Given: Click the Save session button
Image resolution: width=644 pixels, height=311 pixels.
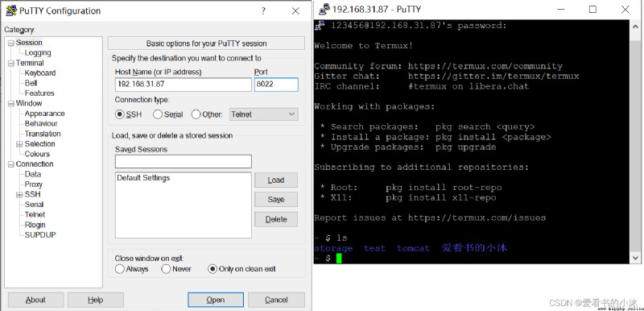Looking at the screenshot, I should click(276, 200).
